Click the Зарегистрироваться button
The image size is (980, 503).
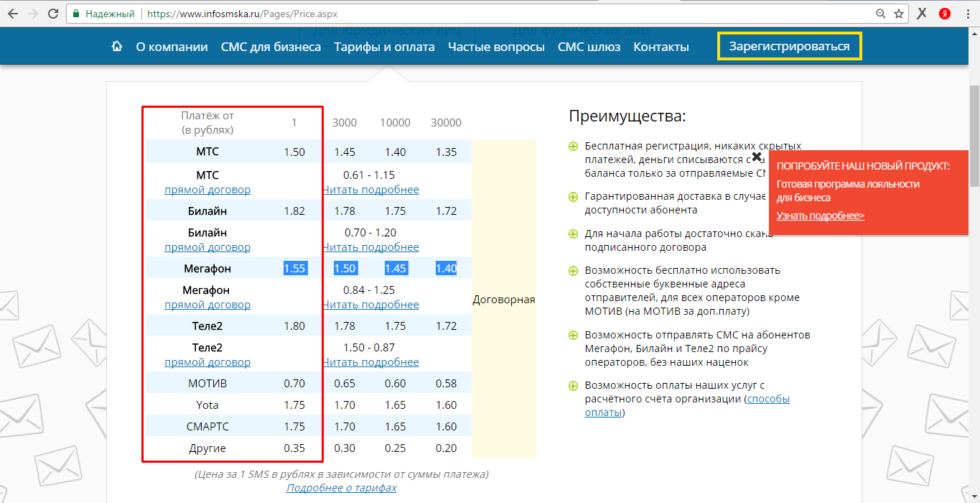pyautogui.click(x=789, y=47)
